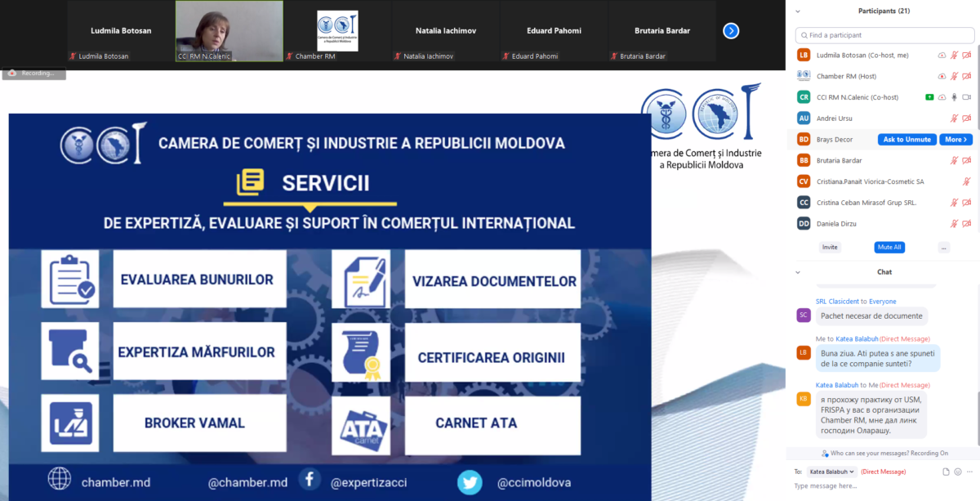Screen dimensions: 980x501
Task: Open More menu for Brays Decor
Action: [955, 140]
